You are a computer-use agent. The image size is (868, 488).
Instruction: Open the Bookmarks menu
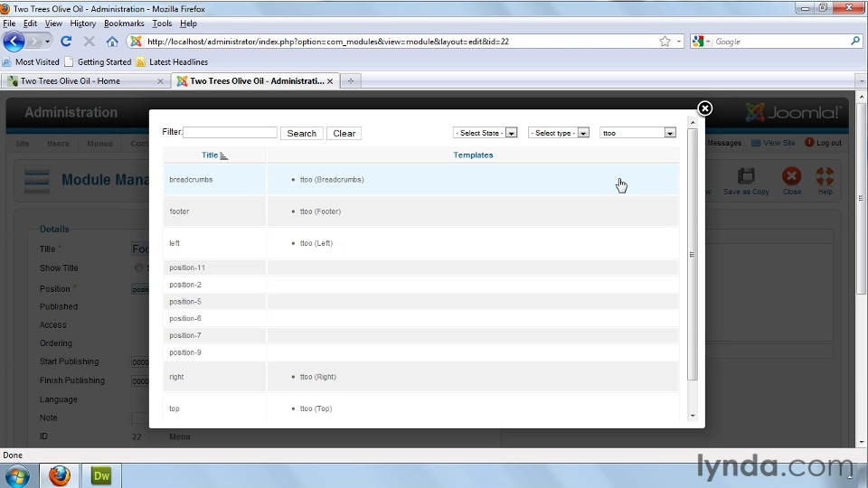[x=124, y=23]
